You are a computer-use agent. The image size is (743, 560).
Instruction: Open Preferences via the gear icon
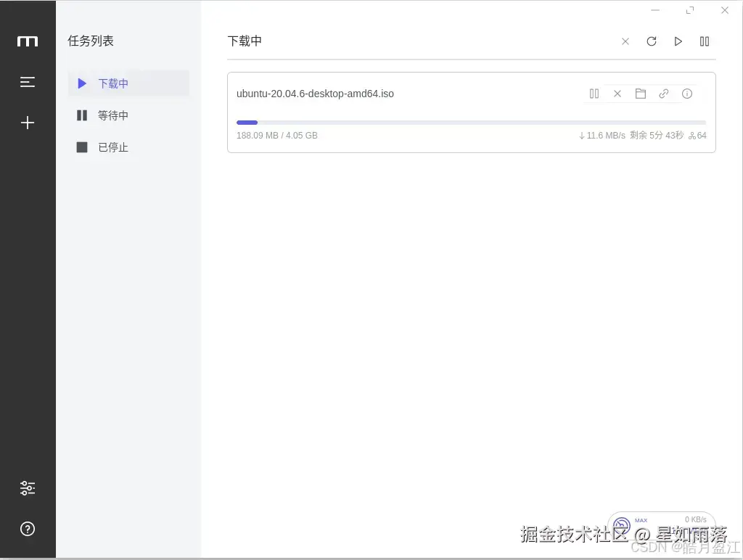[x=28, y=487]
